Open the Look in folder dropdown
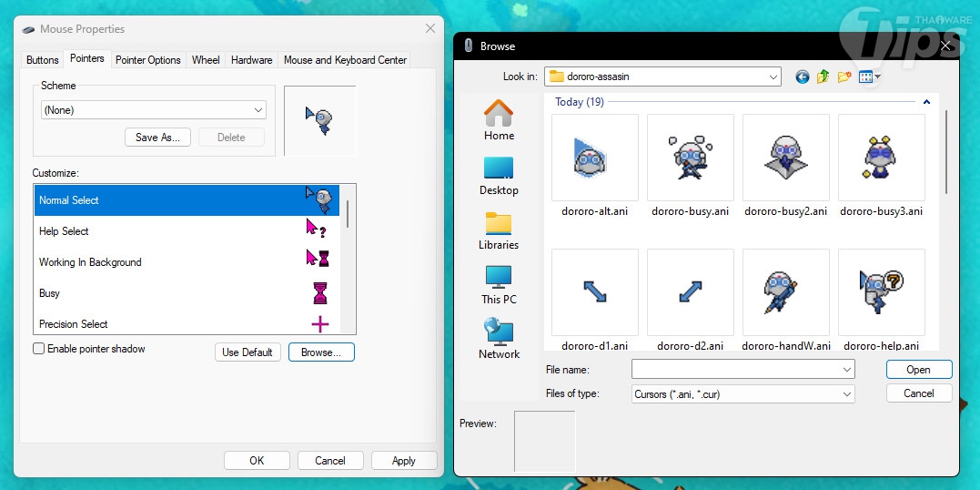This screenshot has height=490, width=980. point(662,77)
